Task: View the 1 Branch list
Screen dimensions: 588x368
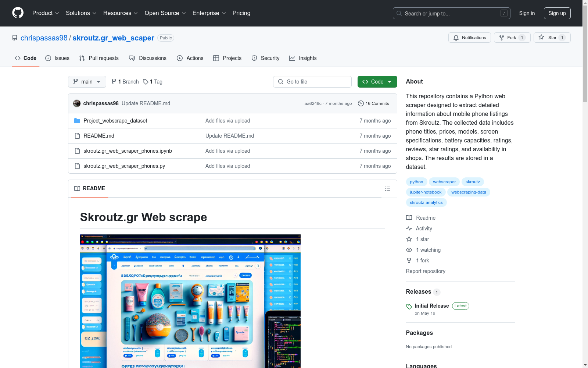Action: [125, 82]
